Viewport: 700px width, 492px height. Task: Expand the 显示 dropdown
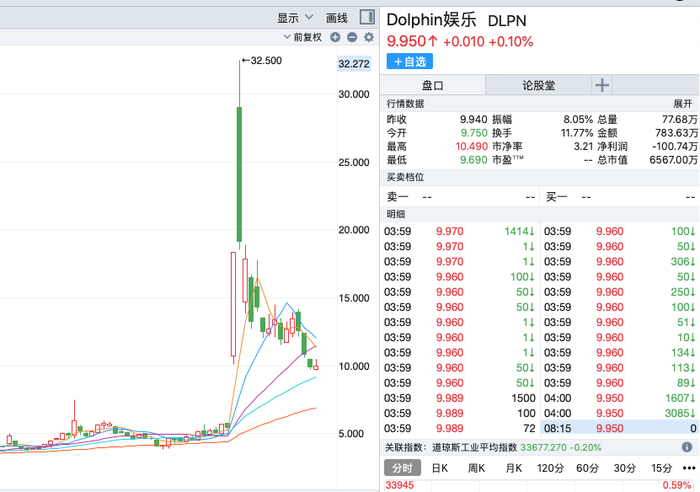coord(295,18)
